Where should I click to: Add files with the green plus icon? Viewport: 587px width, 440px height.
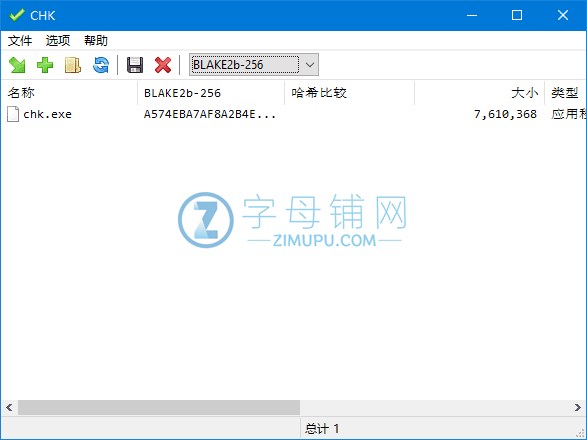click(45, 65)
